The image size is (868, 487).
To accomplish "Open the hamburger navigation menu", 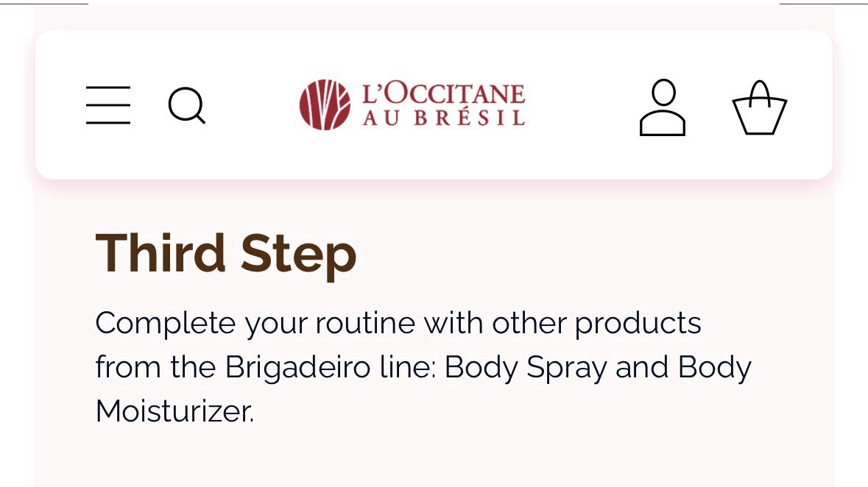I will [108, 105].
